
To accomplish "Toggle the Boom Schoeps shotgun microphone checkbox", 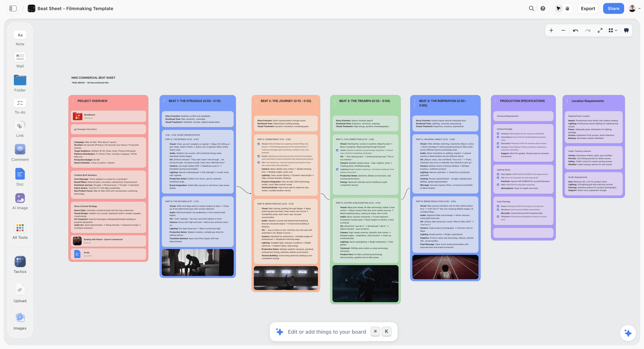I will (x=498, y=206).
